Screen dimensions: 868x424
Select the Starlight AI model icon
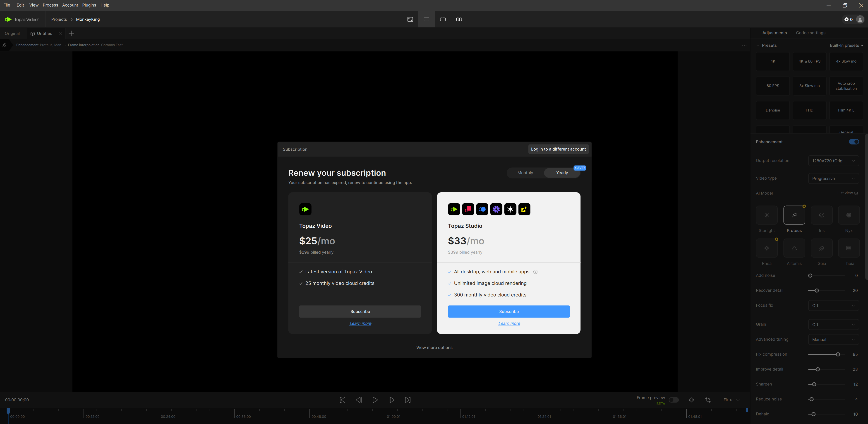coord(767,215)
